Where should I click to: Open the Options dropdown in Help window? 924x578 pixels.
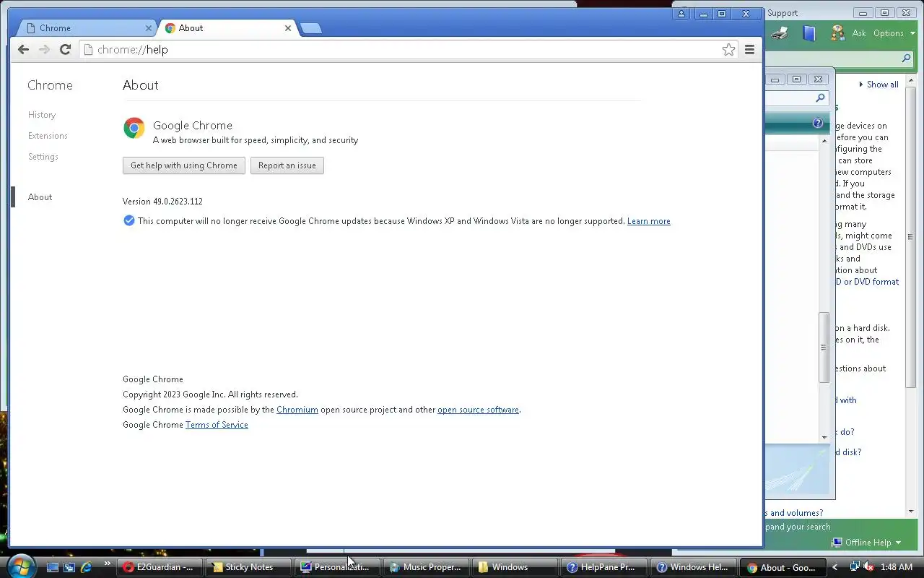pyautogui.click(x=894, y=33)
